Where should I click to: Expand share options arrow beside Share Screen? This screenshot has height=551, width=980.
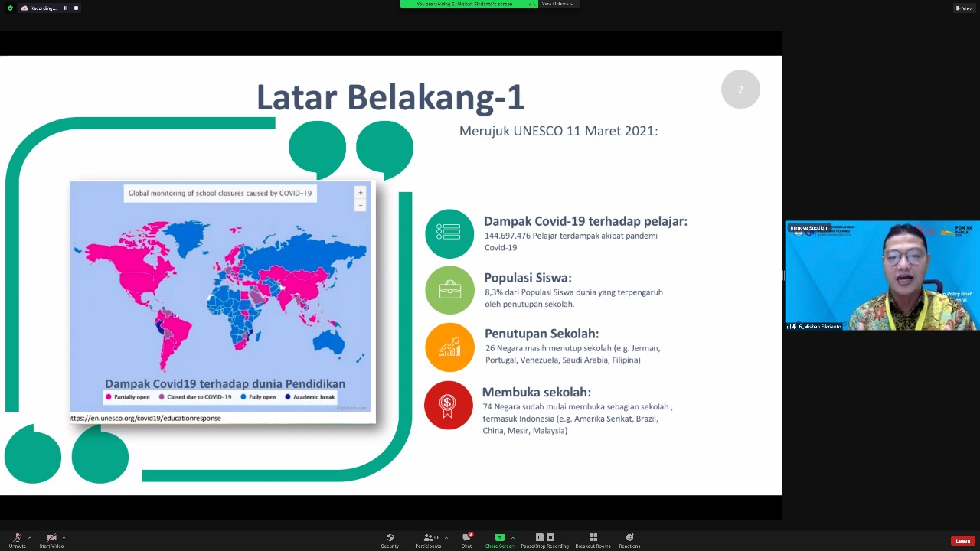[x=512, y=537]
